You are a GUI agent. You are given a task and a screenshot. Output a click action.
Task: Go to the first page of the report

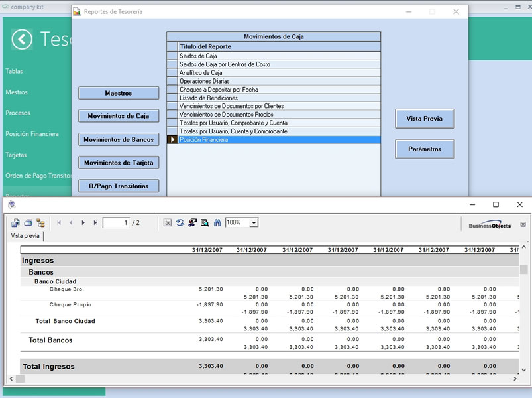pos(59,223)
